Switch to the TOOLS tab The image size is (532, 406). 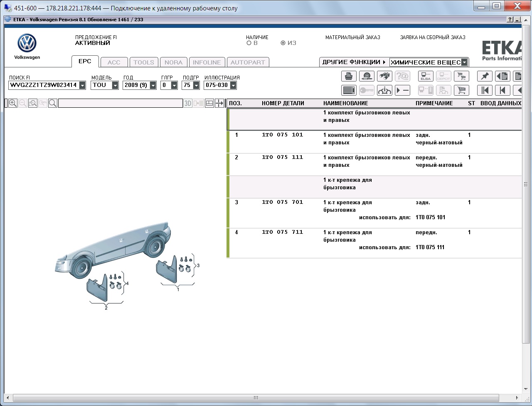click(144, 62)
